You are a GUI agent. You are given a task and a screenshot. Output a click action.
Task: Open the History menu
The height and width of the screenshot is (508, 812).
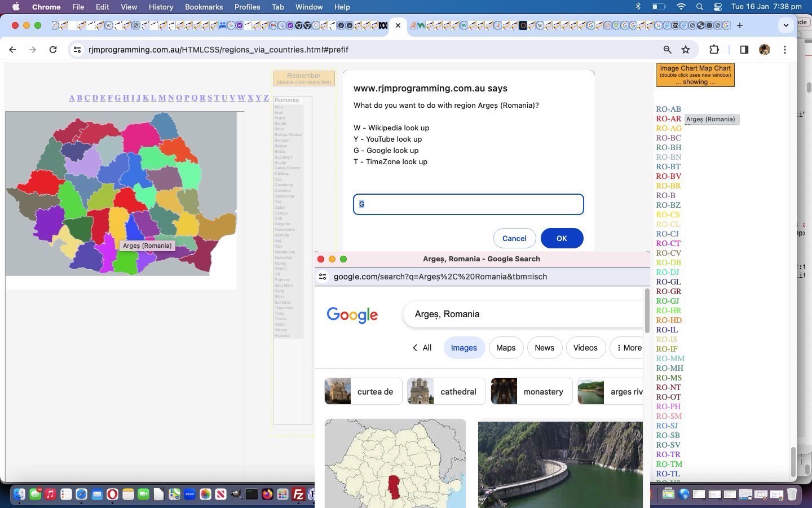(161, 7)
